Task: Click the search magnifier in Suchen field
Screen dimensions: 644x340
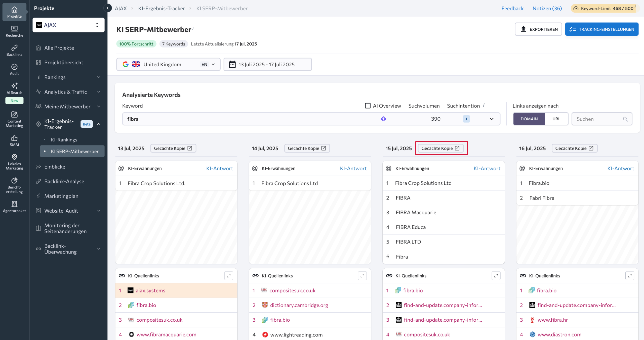Action: [x=625, y=119]
